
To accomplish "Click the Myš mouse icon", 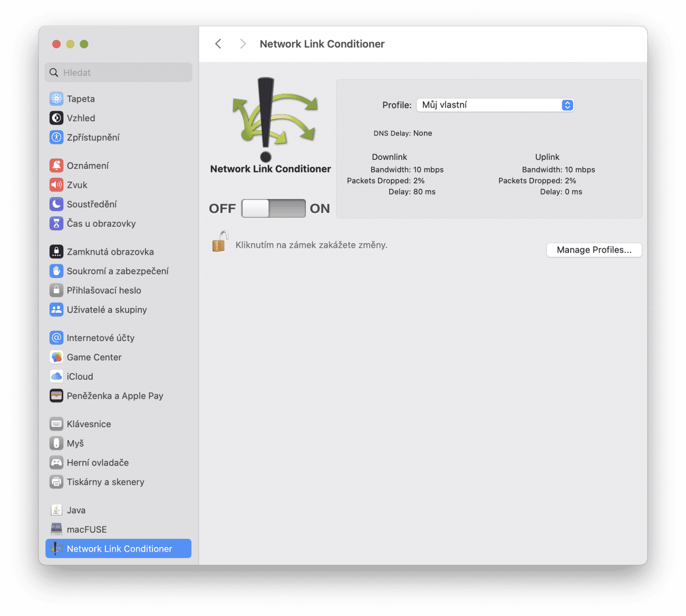I will tap(56, 443).
